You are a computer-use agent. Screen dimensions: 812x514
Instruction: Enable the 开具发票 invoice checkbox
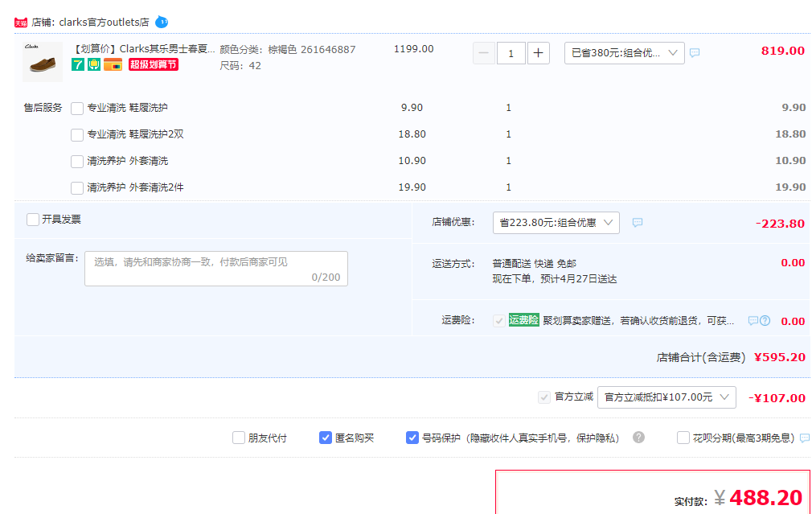[33, 220]
